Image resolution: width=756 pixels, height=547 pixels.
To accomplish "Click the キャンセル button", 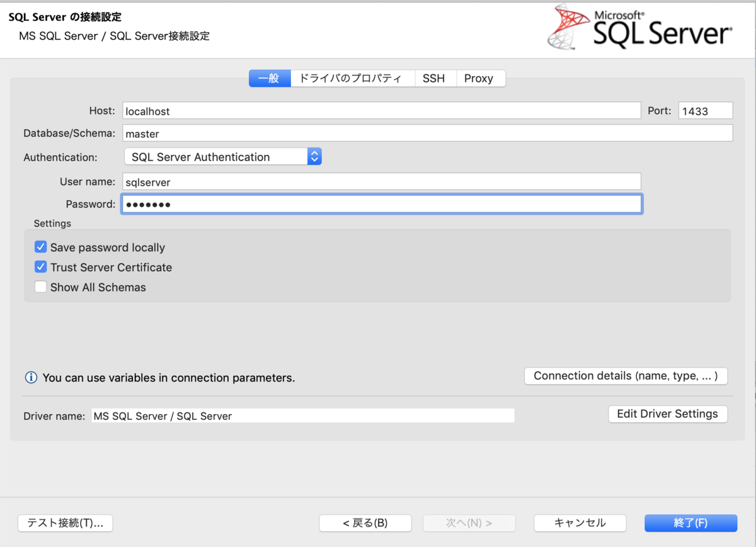I will 580,523.
